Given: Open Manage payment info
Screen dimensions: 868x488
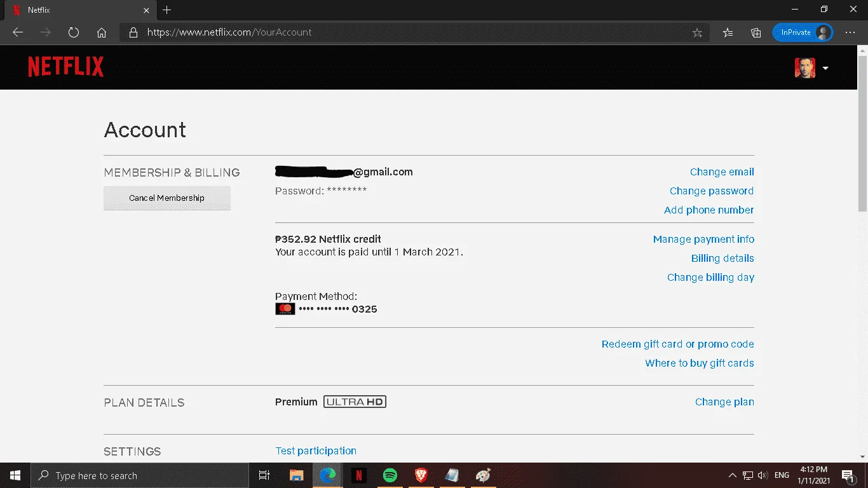Looking at the screenshot, I should coord(703,239).
